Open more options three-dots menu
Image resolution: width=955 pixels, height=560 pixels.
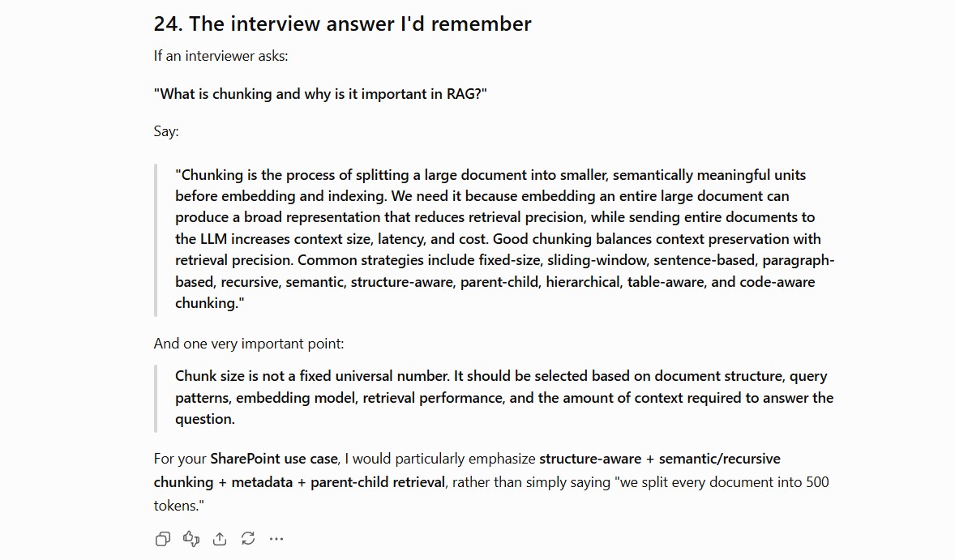click(276, 539)
